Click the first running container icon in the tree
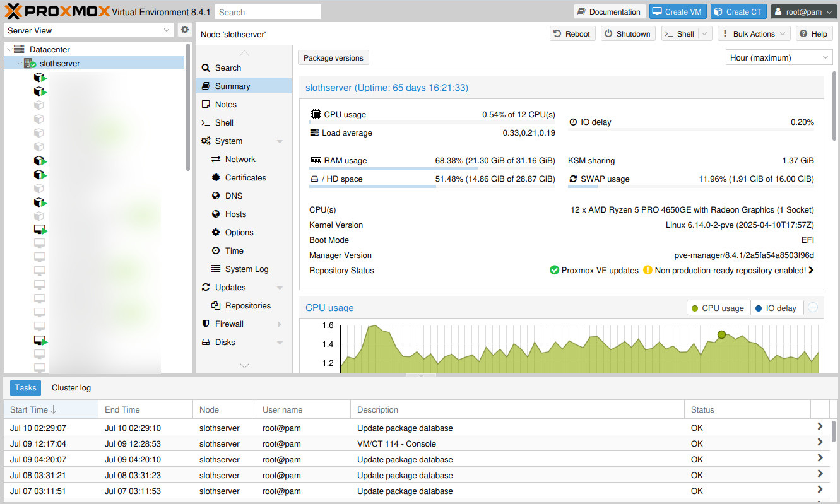The image size is (840, 504). coord(40,78)
